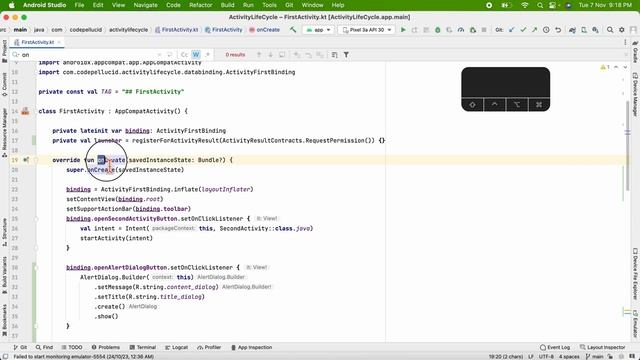640x360 pixels.
Task: Start debugging with the green bug icon
Action: coord(438,30)
